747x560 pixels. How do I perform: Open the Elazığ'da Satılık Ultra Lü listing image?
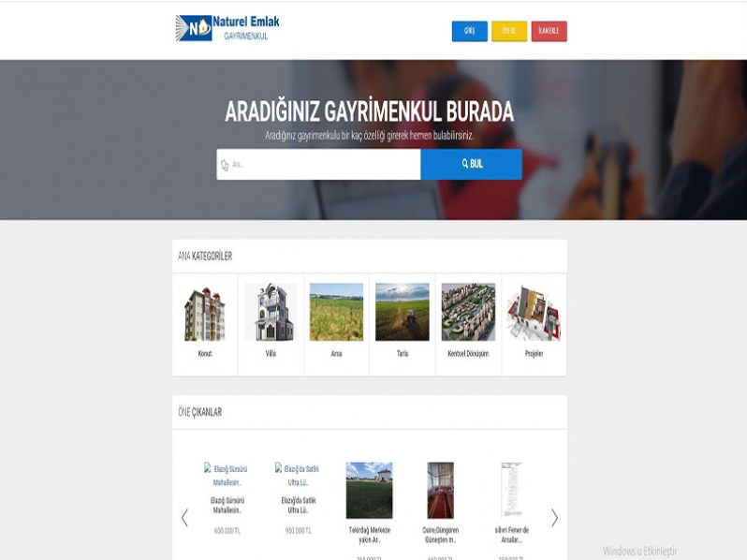coord(298,475)
